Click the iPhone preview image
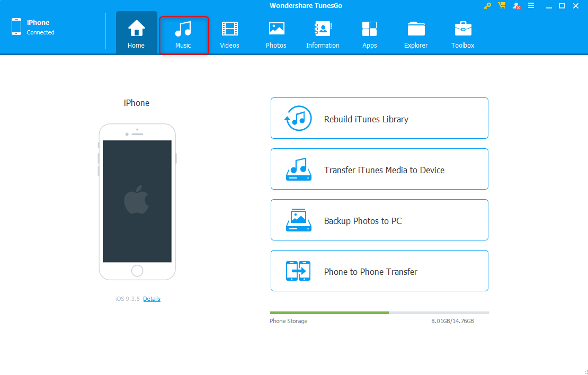Image resolution: width=588 pixels, height=375 pixels. (137, 201)
